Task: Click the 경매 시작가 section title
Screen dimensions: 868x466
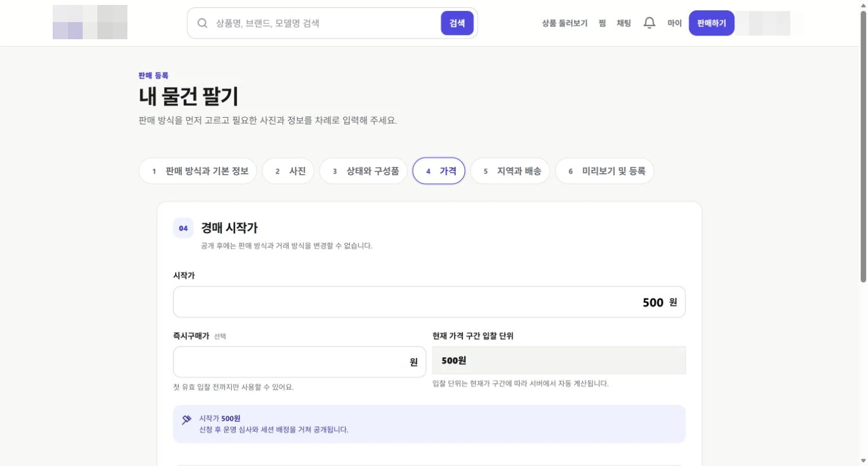Action: tap(230, 228)
